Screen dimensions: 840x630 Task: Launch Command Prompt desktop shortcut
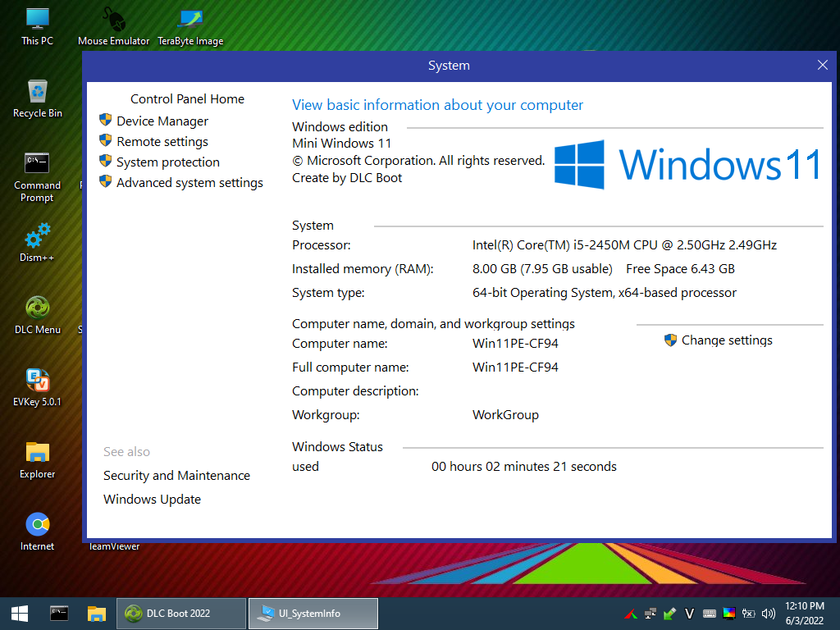point(38,177)
